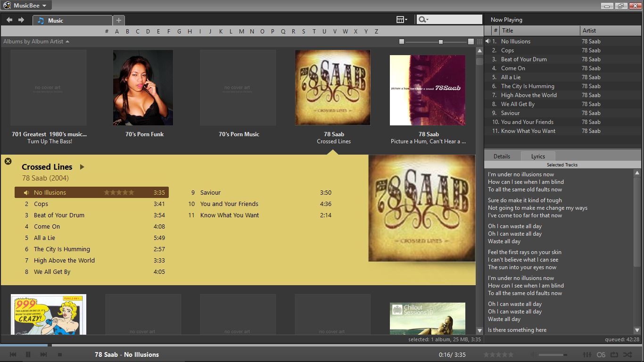The width and height of the screenshot is (644, 362).
Task: Select Know What You Want in album list
Action: coord(259,215)
